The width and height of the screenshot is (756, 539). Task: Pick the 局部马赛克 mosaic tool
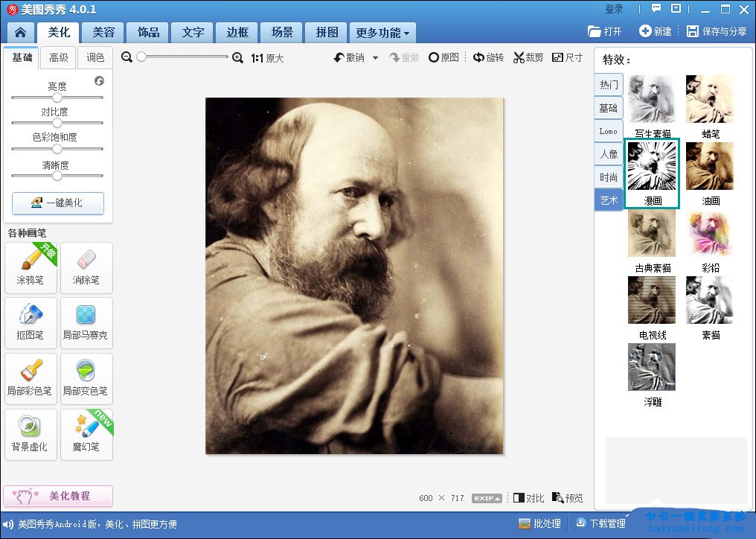pyautogui.click(x=86, y=322)
